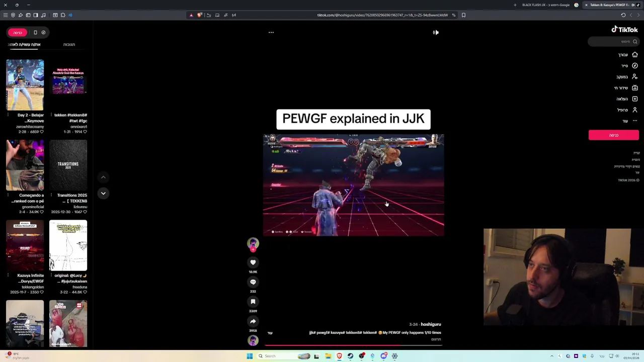Switch to the comments tab (תגובות)
The width and height of the screenshot is (644, 362).
69,44
